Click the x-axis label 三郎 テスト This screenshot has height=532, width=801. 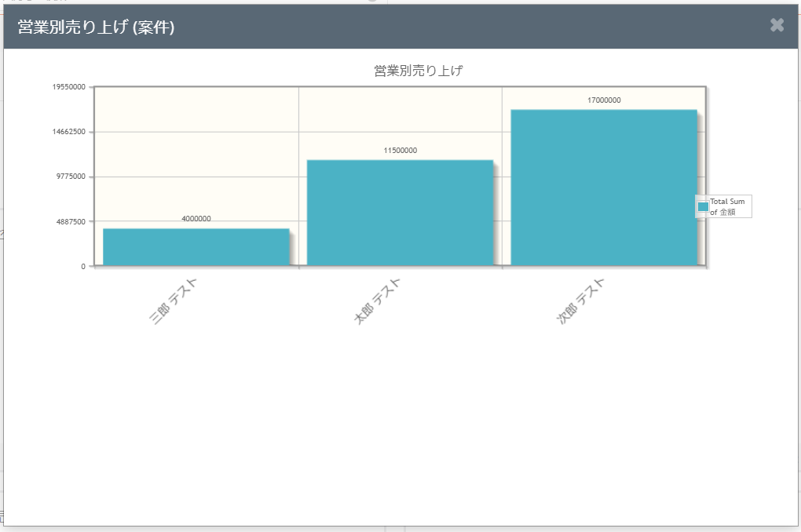[x=174, y=301]
